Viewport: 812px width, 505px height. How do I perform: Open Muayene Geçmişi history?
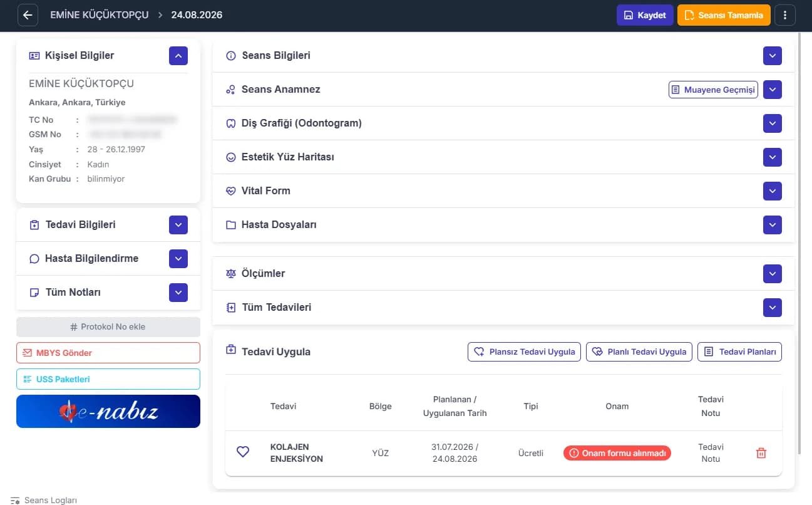tap(713, 90)
